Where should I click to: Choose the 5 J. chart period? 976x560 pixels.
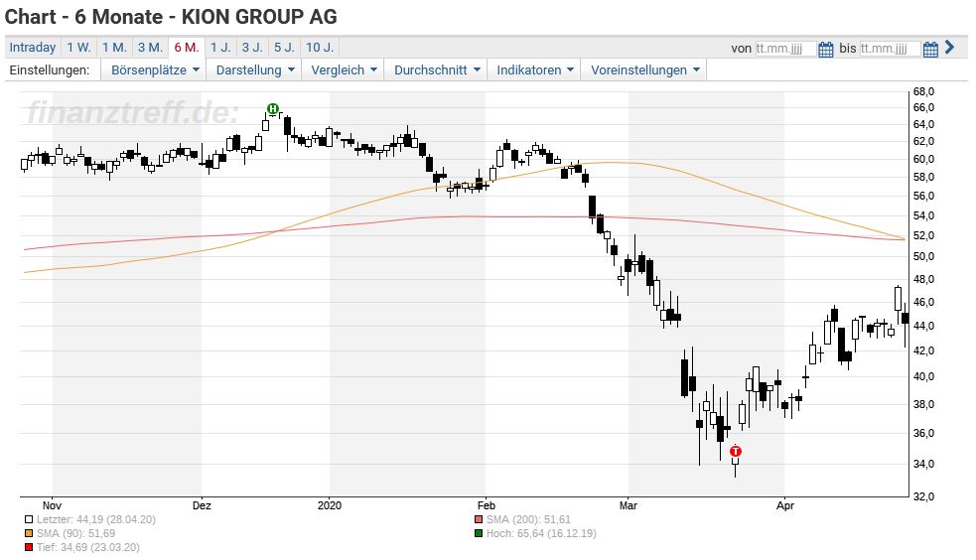[x=284, y=48]
